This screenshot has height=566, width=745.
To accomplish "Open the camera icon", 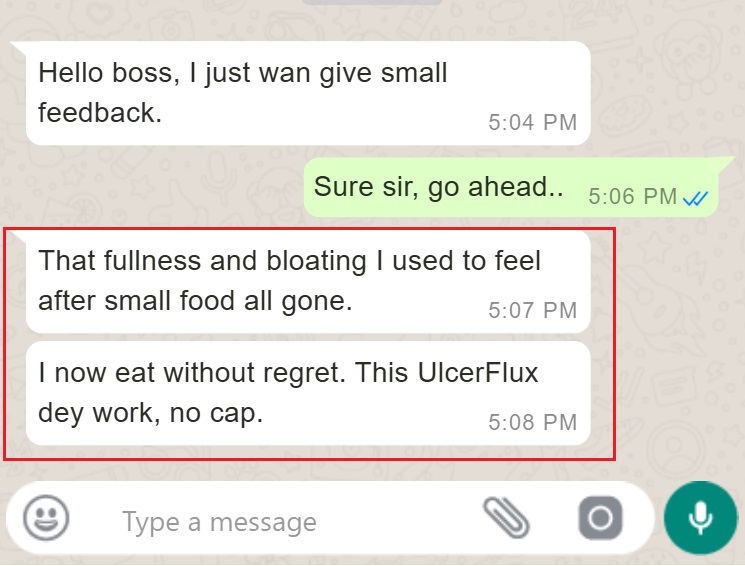I will point(600,518).
